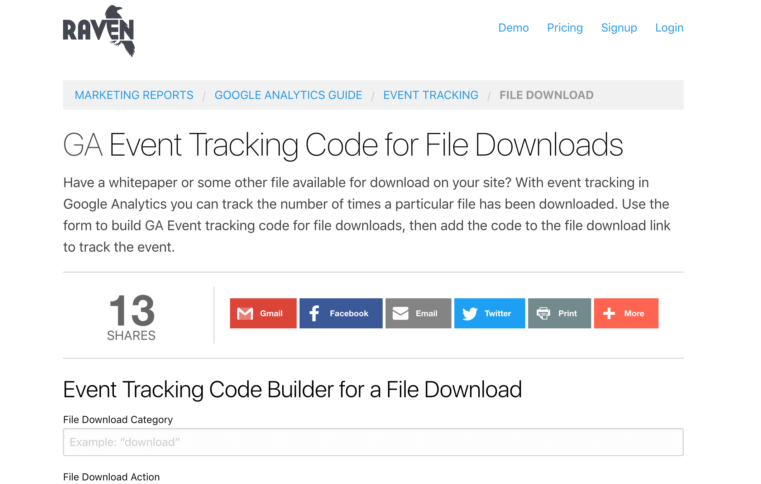Tweet this page with the Twitter button
Image resolution: width=761 pixels, height=484 pixels.
coord(489,313)
